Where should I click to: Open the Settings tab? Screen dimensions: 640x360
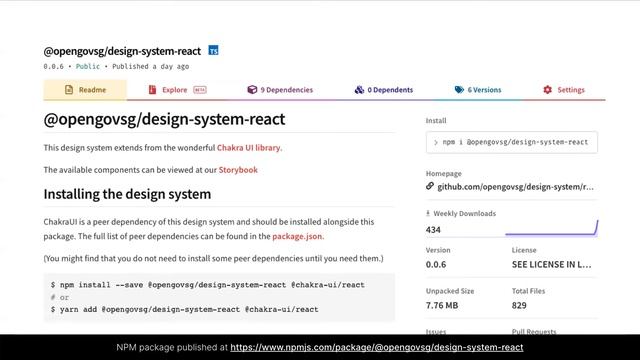pyautogui.click(x=564, y=90)
